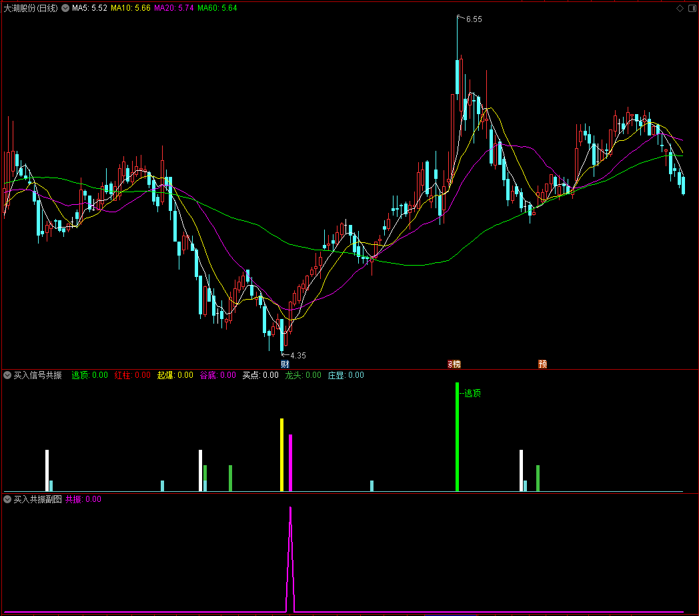
Task: Open the 预 info marker under the chart
Action: (x=542, y=364)
